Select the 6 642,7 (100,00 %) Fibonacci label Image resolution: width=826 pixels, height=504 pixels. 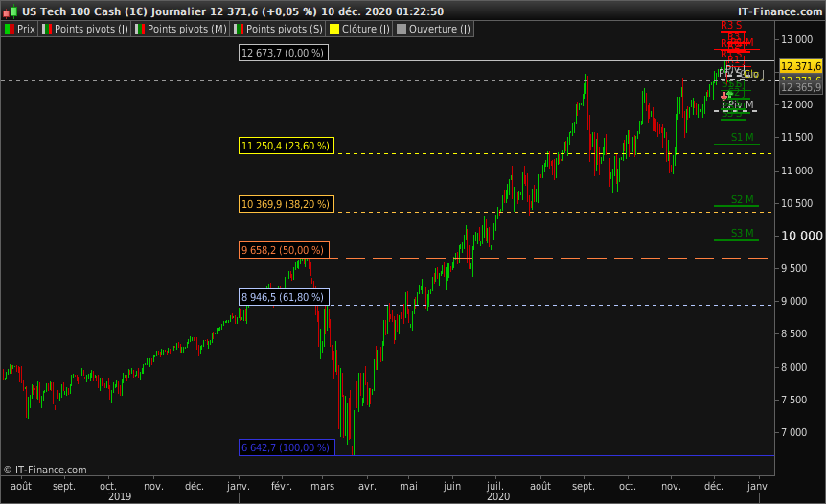[287, 447]
